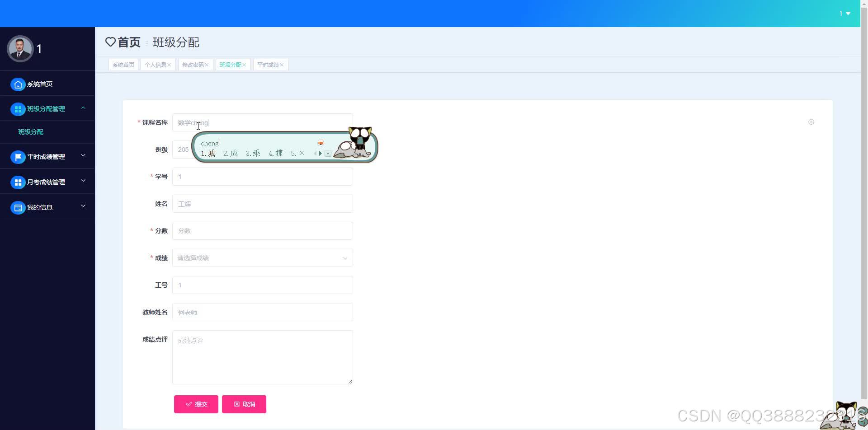Image resolution: width=868 pixels, height=430 pixels.
Task: Go to next IME candidate page arrow
Action: click(x=321, y=154)
